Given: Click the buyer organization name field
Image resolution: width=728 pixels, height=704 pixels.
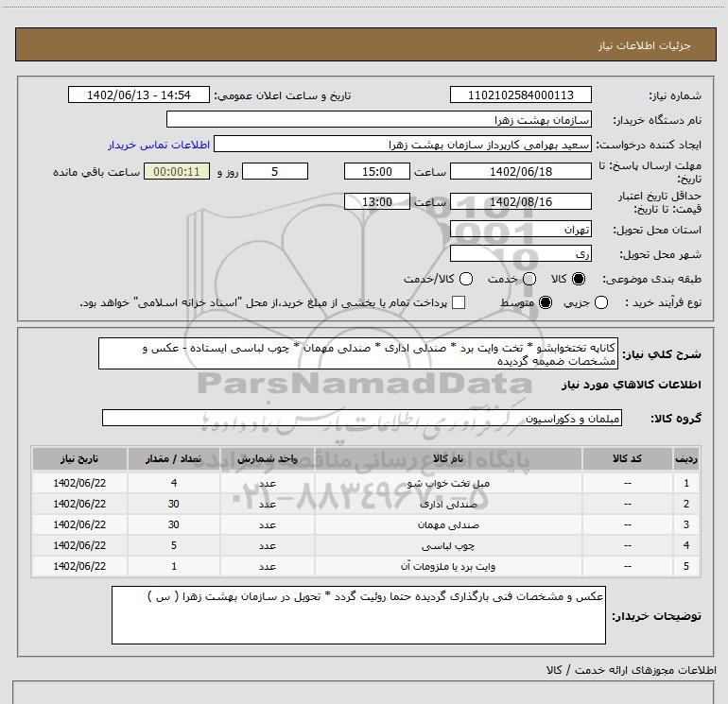Looking at the screenshot, I should click(x=379, y=120).
